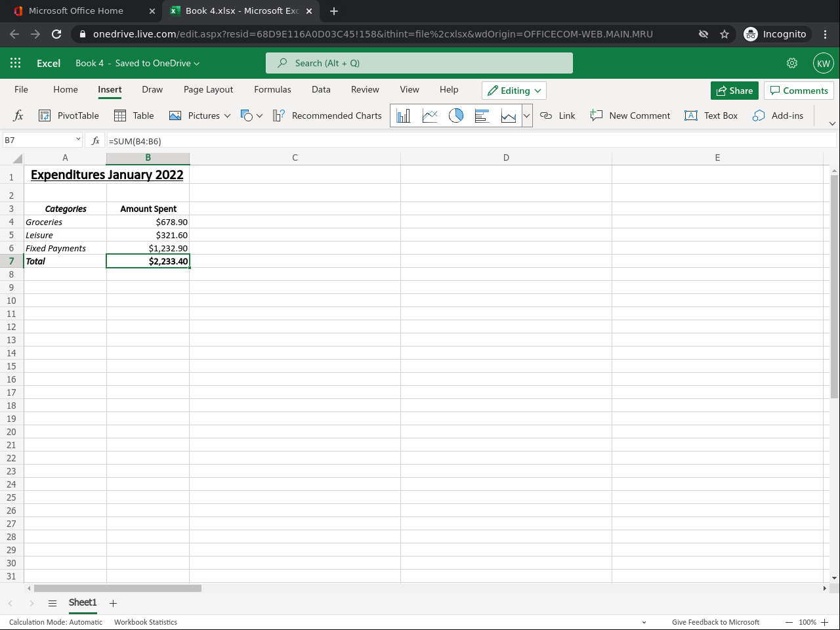Click the Search box
This screenshot has height=630, width=840.
(419, 63)
